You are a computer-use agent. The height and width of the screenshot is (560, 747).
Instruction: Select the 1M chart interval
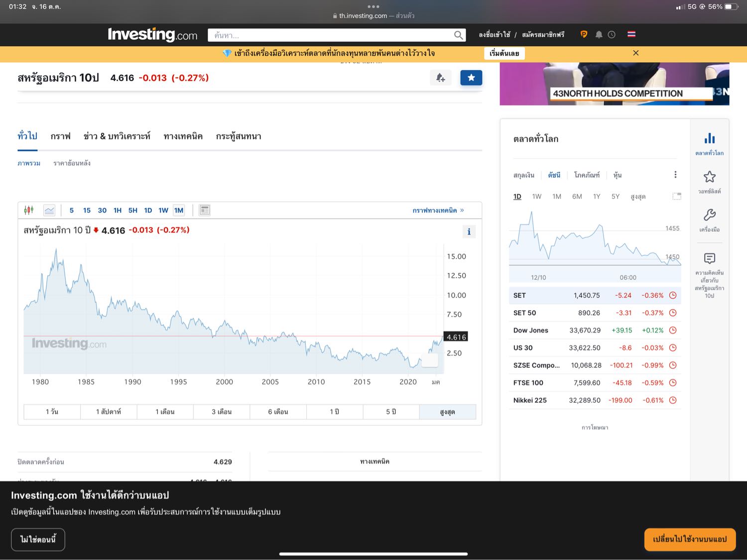pos(179,211)
